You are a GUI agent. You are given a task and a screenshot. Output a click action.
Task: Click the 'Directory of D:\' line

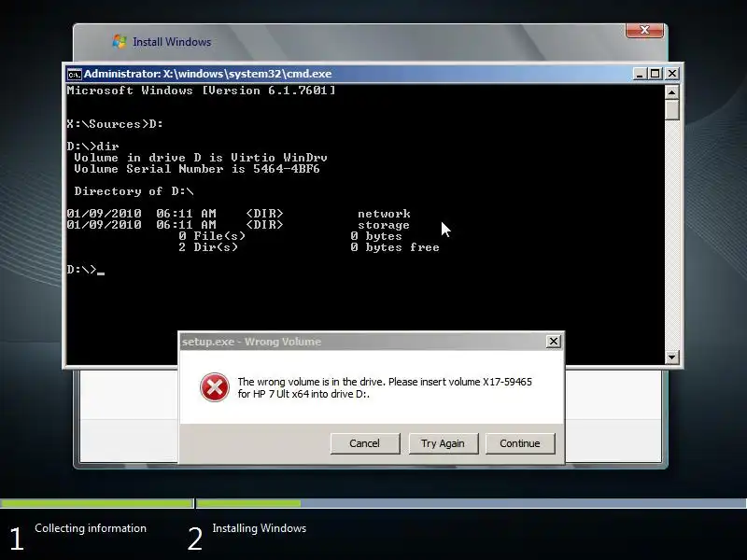tap(134, 191)
